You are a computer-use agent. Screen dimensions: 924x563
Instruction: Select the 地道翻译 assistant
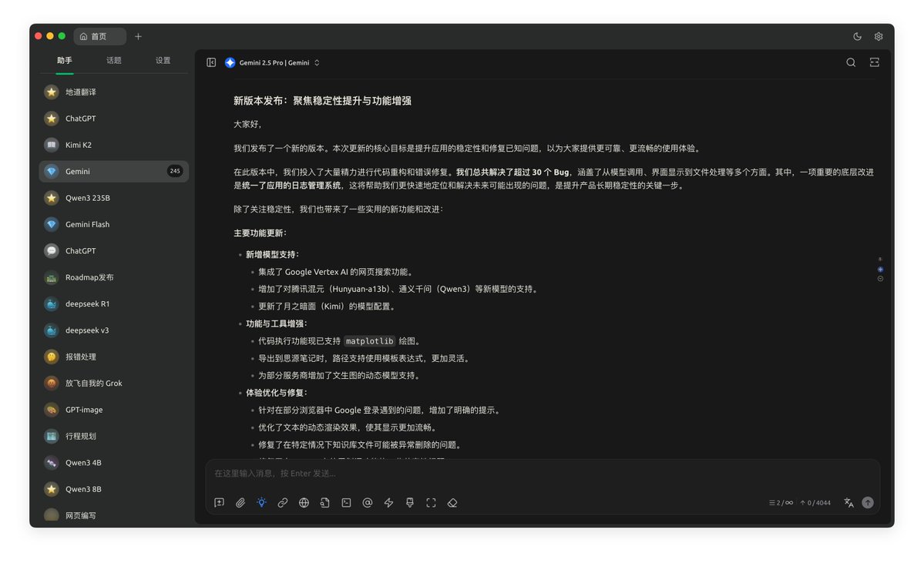coord(114,92)
